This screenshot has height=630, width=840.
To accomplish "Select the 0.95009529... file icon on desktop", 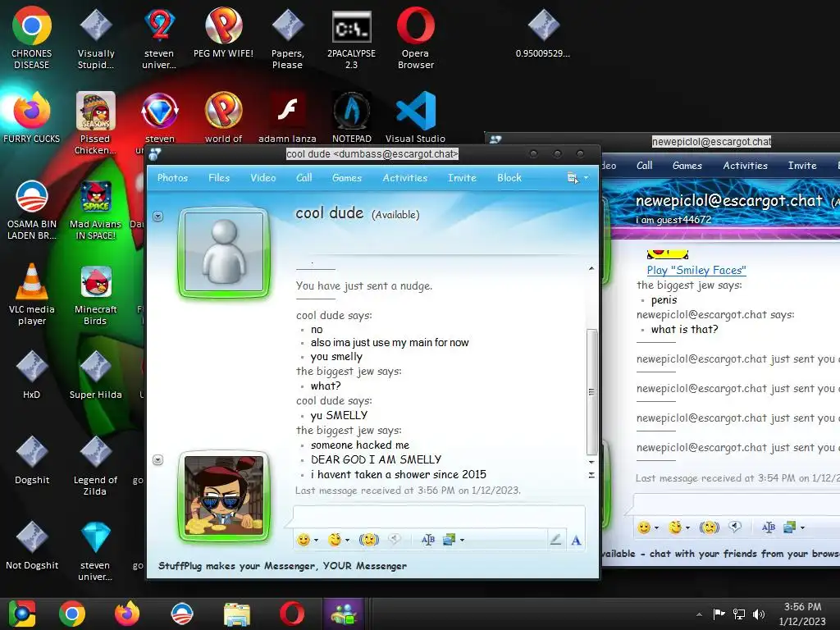I will click(543, 32).
